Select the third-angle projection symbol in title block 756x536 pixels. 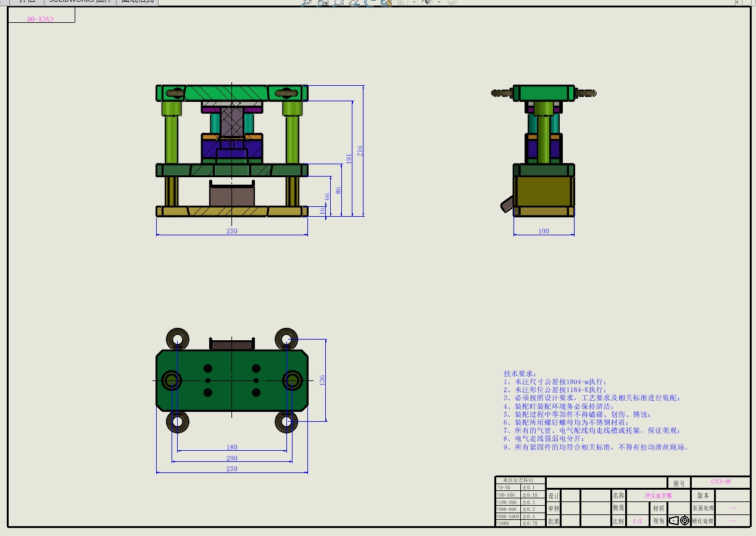[x=679, y=521]
